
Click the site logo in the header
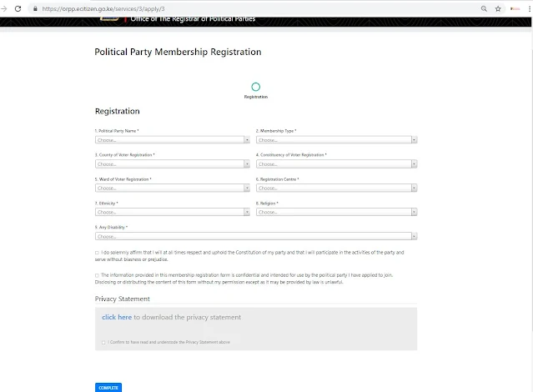pos(109,19)
